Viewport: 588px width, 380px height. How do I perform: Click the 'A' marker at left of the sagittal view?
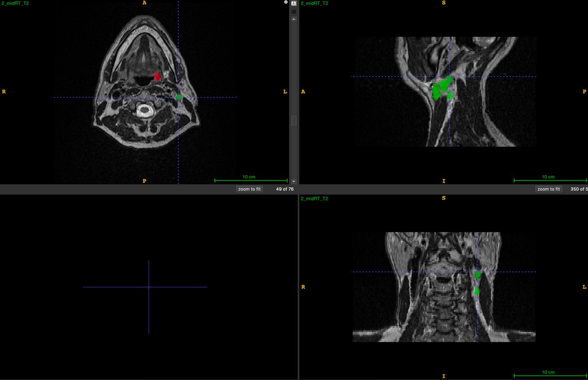point(303,92)
